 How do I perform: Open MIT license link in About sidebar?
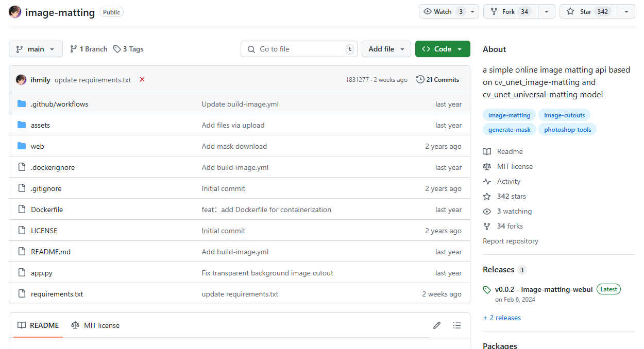(515, 166)
